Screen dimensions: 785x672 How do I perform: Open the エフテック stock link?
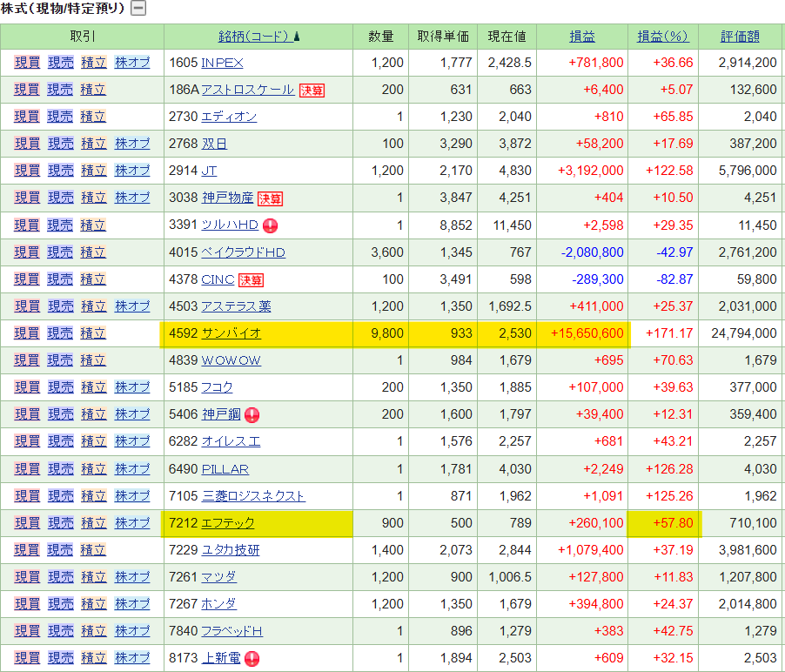228,523
